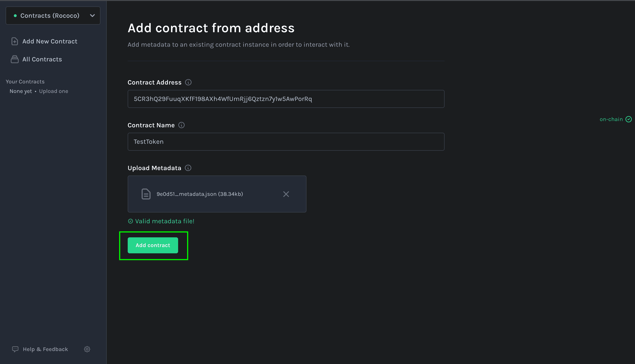Click Upload one link to add contract
Image resolution: width=635 pixels, height=364 pixels.
53,91
